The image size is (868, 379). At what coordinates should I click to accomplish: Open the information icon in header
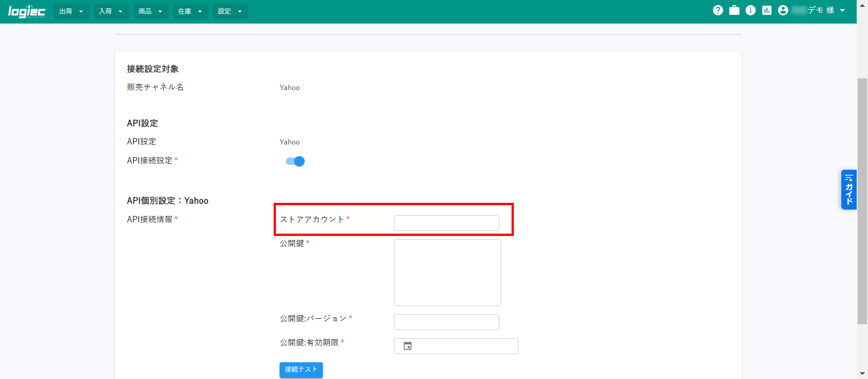coord(750,10)
